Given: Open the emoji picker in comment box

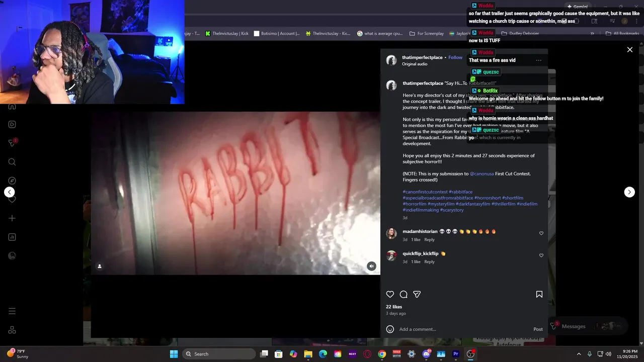Looking at the screenshot, I should coord(390,329).
